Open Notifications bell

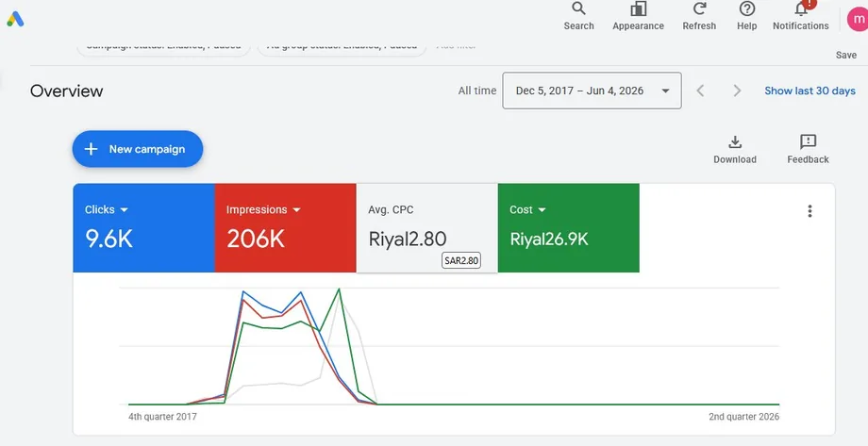(x=801, y=16)
